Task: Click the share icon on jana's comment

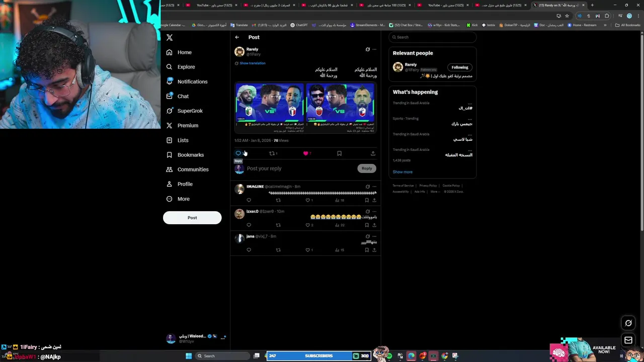Action: [x=374, y=250]
